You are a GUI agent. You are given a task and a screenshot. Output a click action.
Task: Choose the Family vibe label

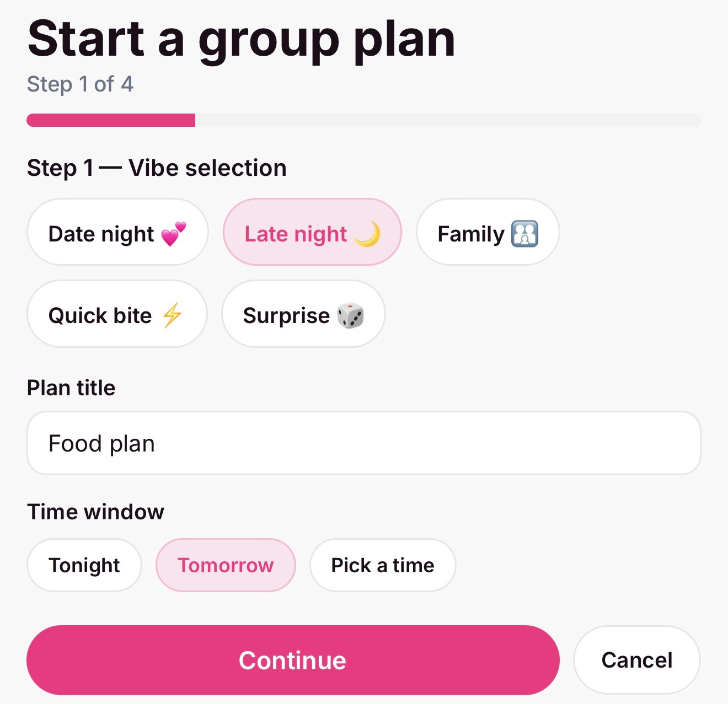click(x=470, y=234)
